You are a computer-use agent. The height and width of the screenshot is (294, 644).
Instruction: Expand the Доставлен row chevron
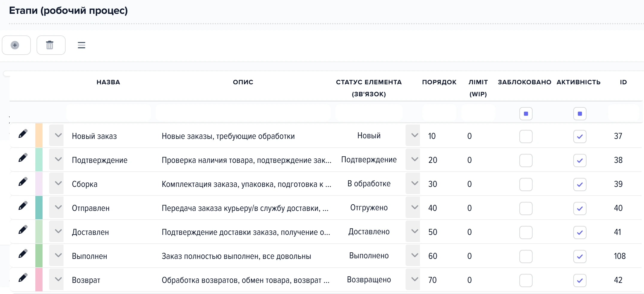tap(56, 231)
